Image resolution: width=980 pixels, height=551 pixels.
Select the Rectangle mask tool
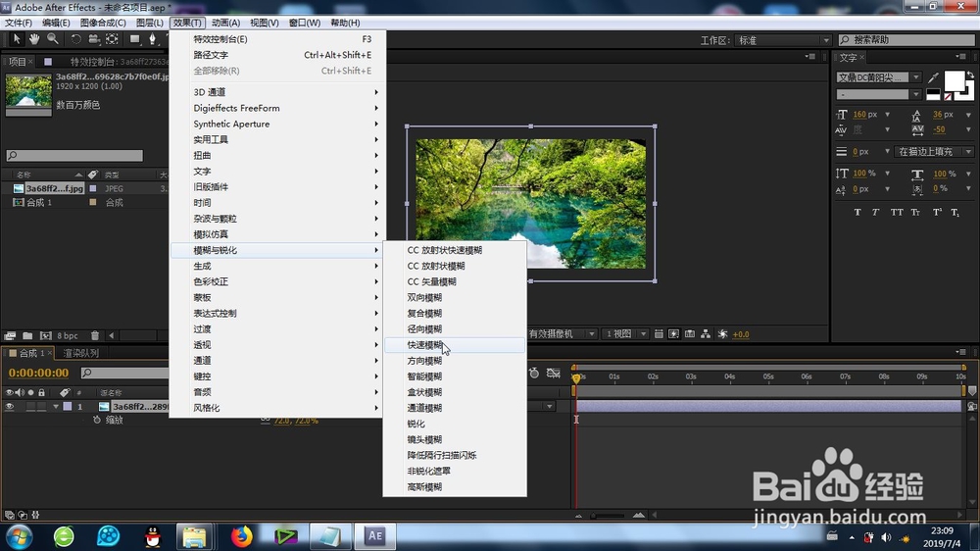point(134,39)
